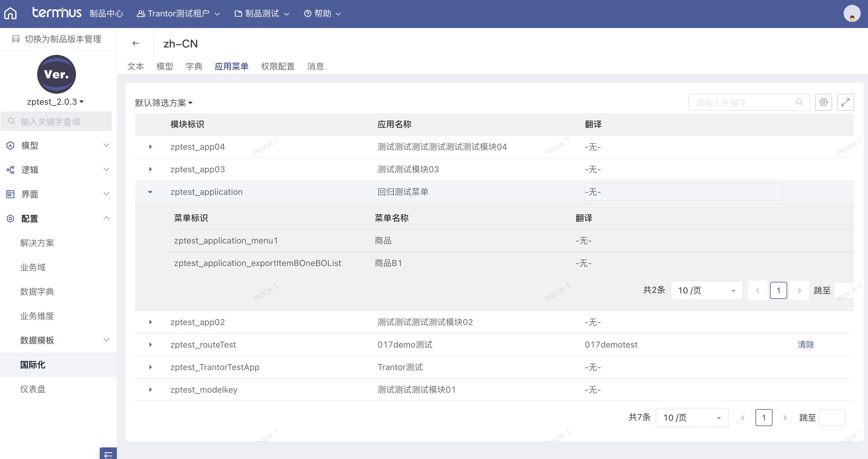
Task: Click 清除 link for zptest_routeTest
Action: point(806,345)
